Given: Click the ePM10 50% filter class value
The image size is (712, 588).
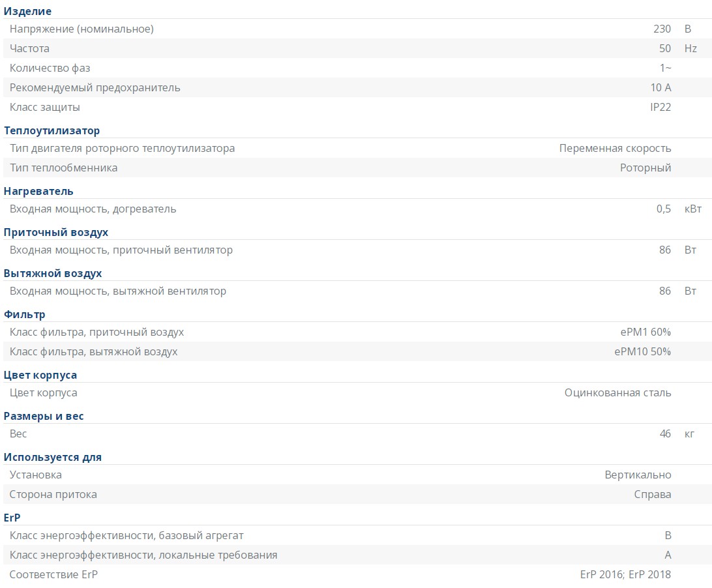Looking at the screenshot, I should tap(642, 351).
